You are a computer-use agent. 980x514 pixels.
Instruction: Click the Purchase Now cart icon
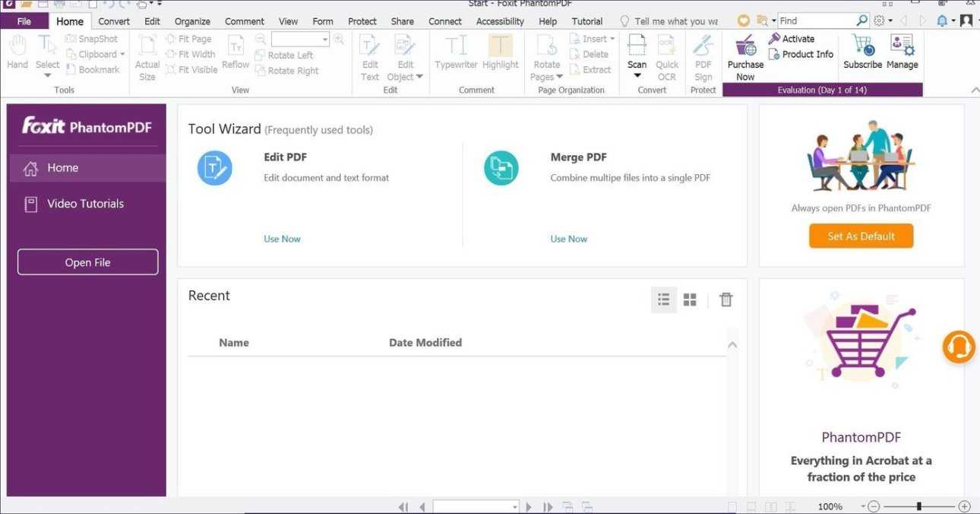click(745, 46)
